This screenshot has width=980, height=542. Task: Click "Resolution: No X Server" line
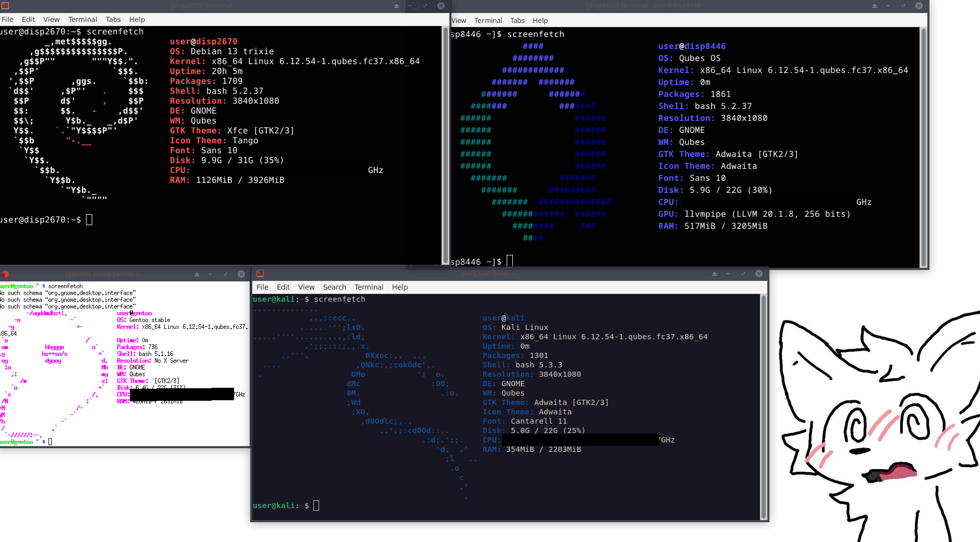tap(153, 361)
